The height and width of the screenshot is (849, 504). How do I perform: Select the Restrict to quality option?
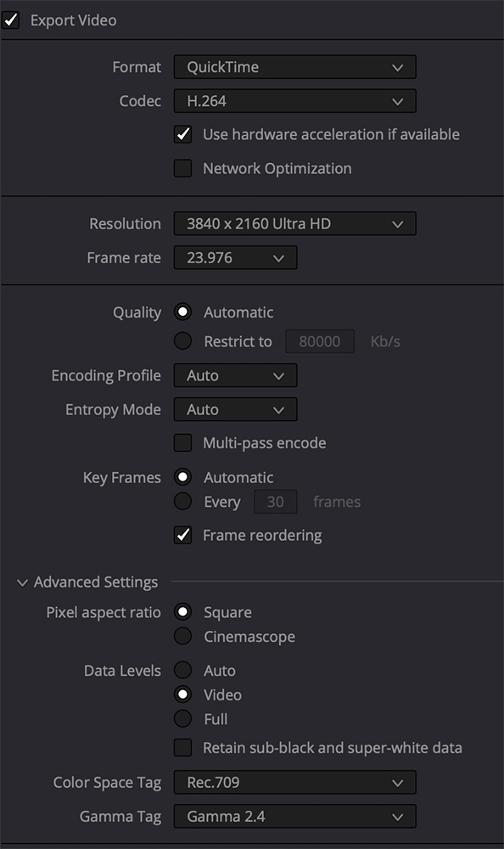pyautogui.click(x=183, y=341)
